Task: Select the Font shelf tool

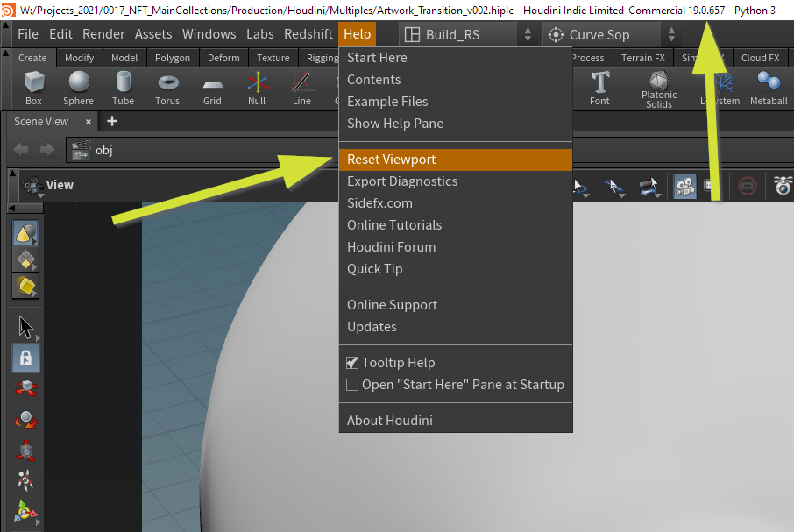Action: pos(599,88)
